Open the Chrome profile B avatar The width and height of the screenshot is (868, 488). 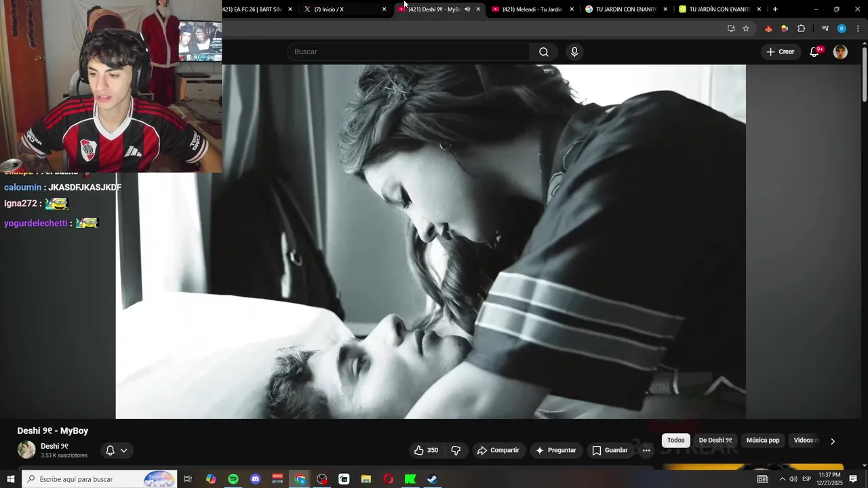pos(842,28)
